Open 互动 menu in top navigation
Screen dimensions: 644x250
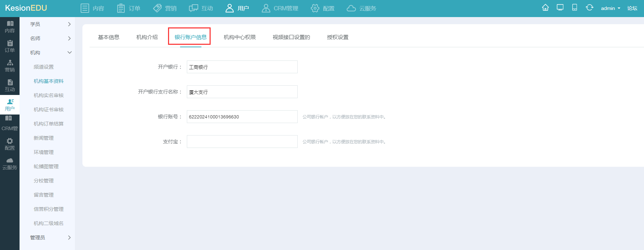pyautogui.click(x=201, y=8)
